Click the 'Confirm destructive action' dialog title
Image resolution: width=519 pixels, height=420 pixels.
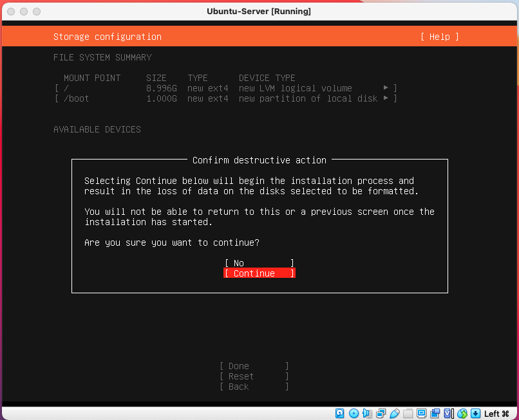(259, 160)
